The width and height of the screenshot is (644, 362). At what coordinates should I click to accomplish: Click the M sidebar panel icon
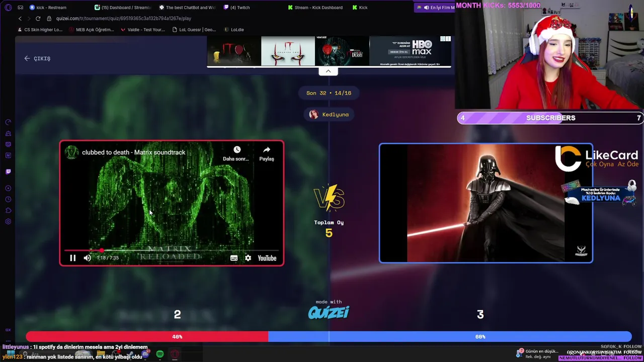[8, 155]
